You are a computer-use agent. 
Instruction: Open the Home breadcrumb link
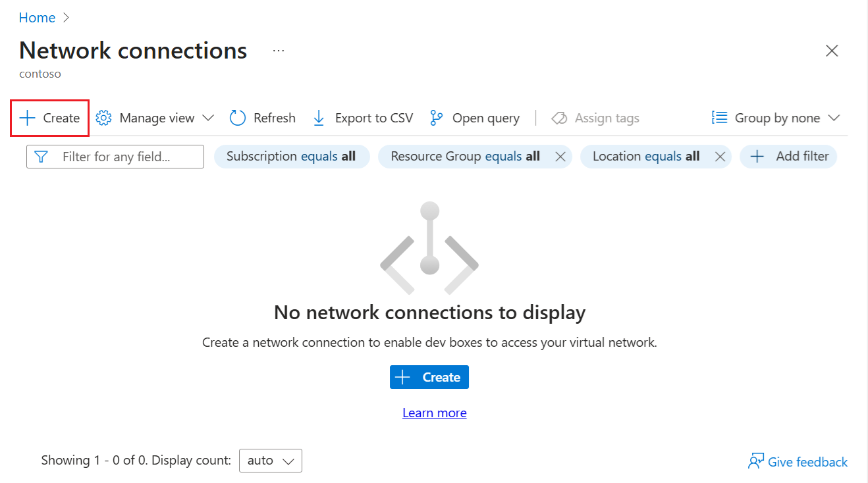[37, 18]
